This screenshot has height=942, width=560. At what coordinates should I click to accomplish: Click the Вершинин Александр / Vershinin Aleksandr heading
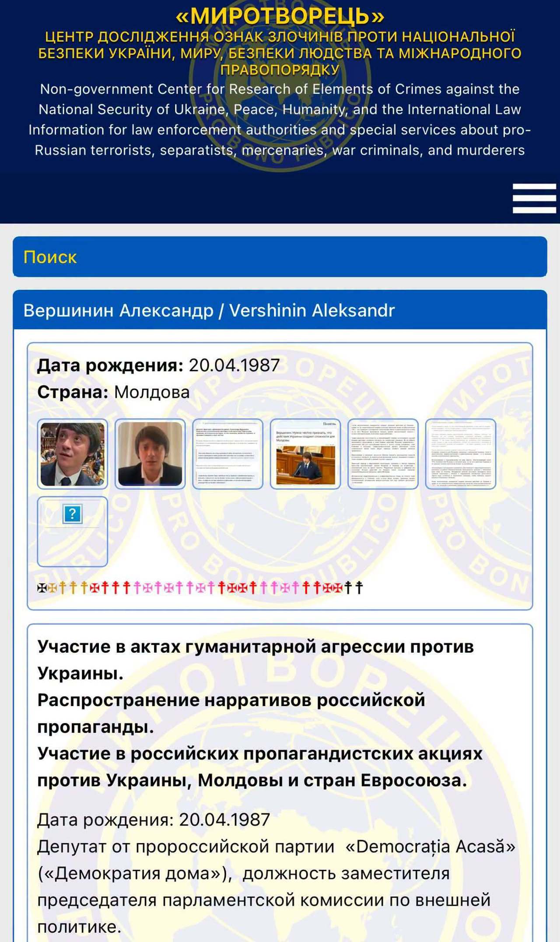[209, 310]
